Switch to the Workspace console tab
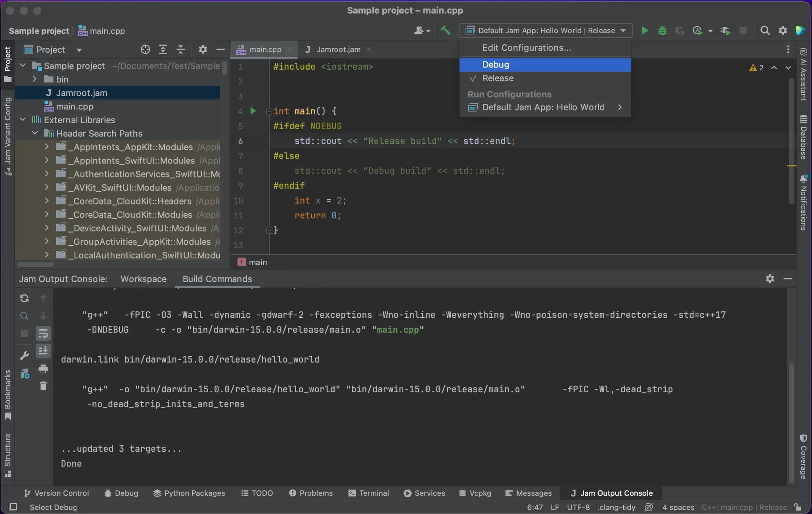The height and width of the screenshot is (514, 812). coord(144,279)
